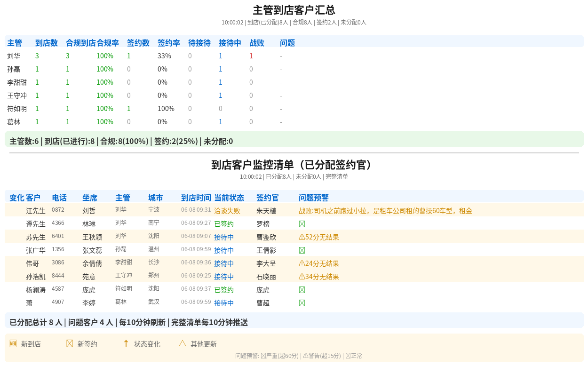This screenshot has width=588, height=382.
Task: Click the 战败 column header
Action: [x=257, y=43]
